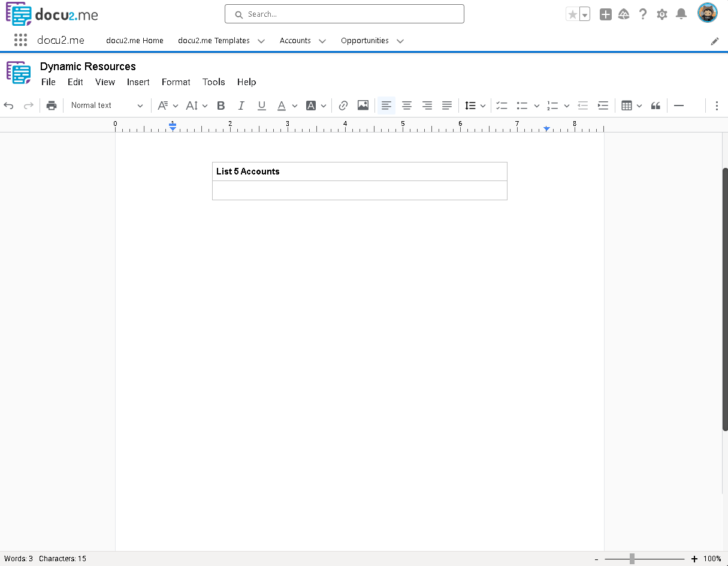The width and height of the screenshot is (728, 566).
Task: Open the Tools menu
Action: coord(214,82)
